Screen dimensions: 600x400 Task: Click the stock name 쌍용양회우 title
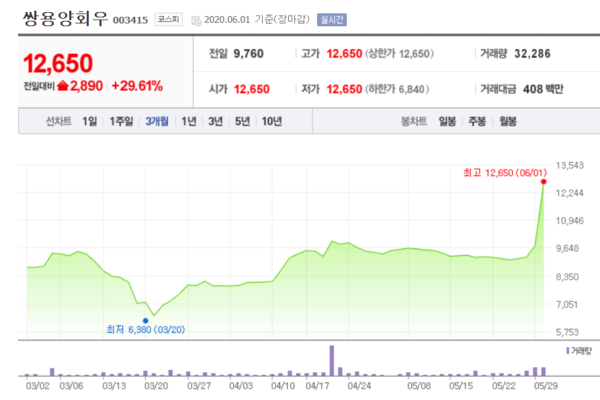(65, 19)
